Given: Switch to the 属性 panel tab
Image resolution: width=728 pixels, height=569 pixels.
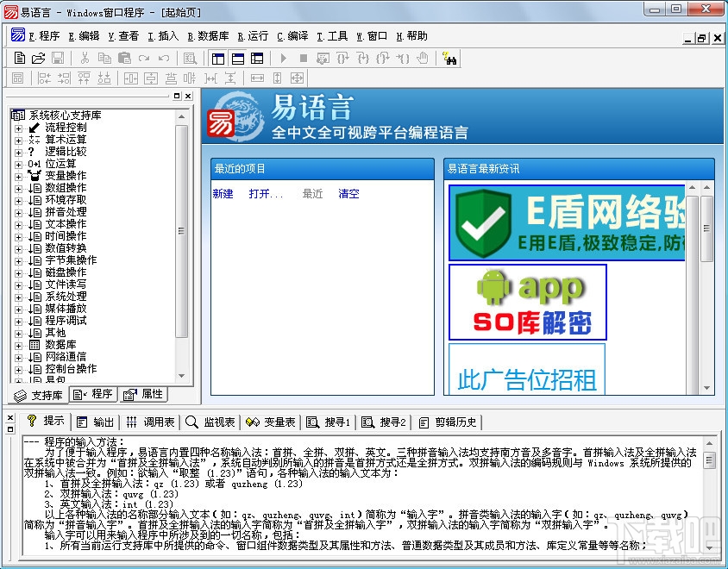Looking at the screenshot, I should [143, 394].
